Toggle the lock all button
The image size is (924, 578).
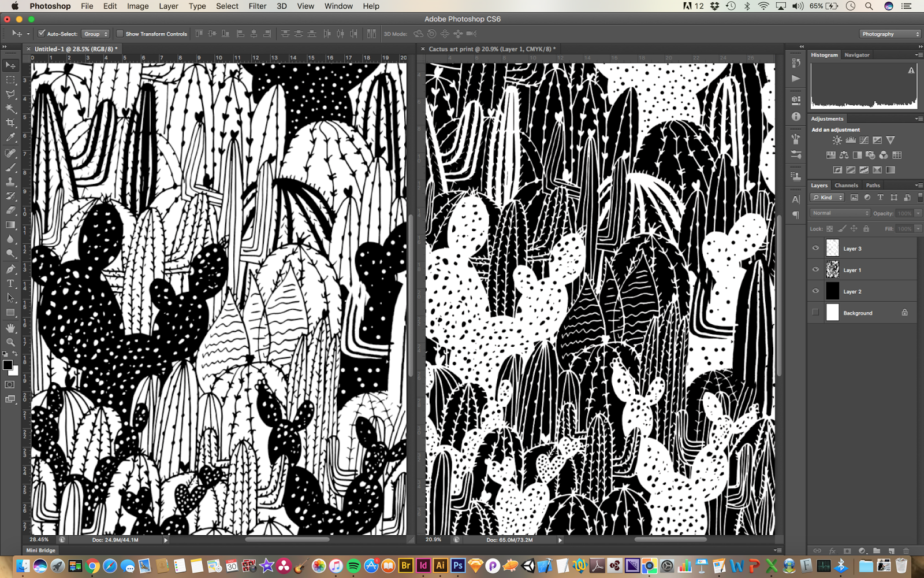coord(866,229)
